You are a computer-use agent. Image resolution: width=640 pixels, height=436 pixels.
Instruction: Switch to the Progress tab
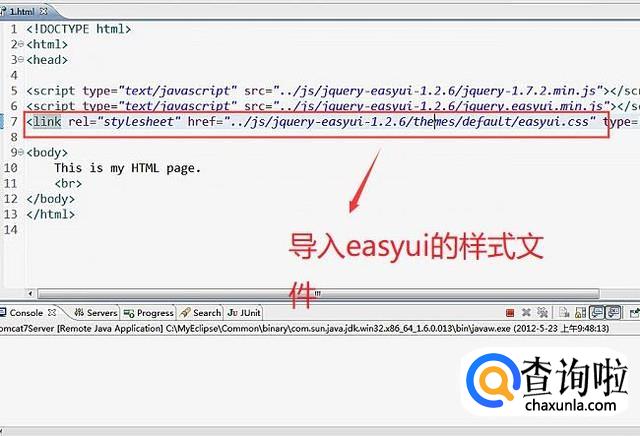149,313
